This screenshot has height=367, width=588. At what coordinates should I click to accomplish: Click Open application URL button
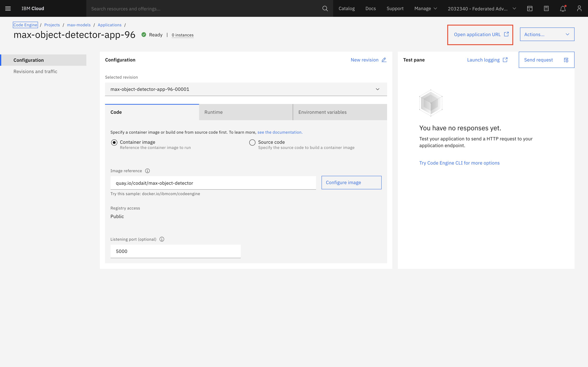(480, 34)
